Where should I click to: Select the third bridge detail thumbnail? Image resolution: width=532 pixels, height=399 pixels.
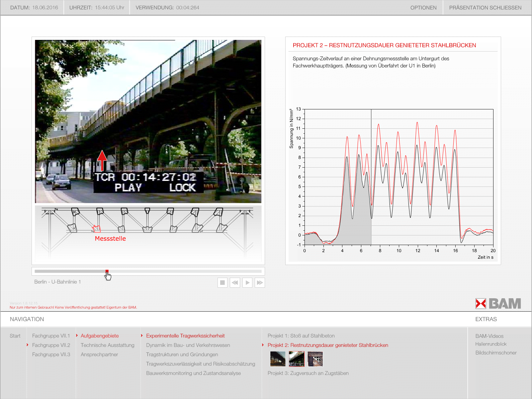pyautogui.click(x=315, y=359)
